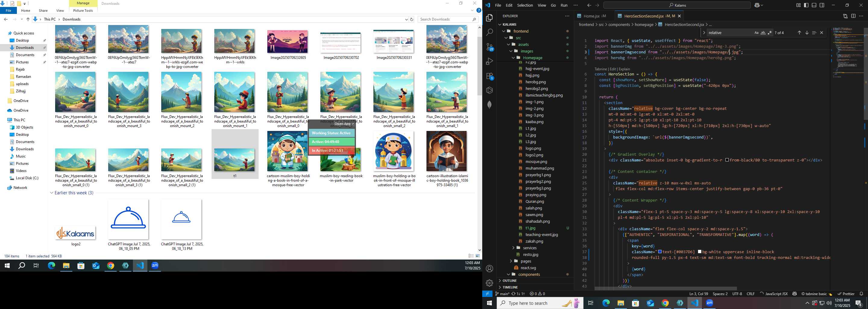Toggle Match Whole Word in find widget
868x309 pixels.
click(x=763, y=33)
